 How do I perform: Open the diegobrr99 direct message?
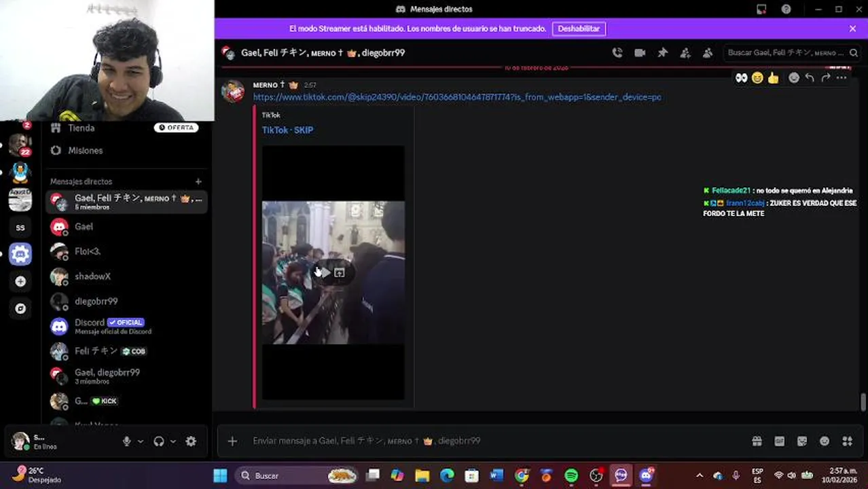click(126, 301)
